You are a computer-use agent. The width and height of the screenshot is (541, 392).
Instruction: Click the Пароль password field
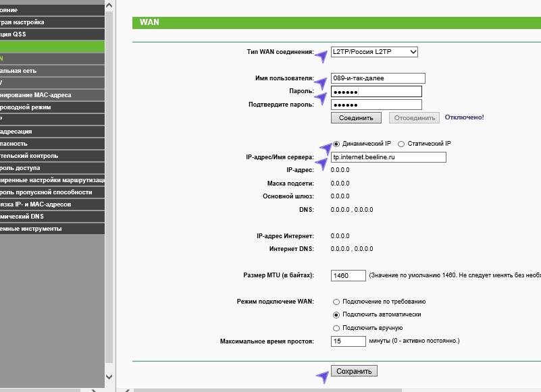point(376,92)
